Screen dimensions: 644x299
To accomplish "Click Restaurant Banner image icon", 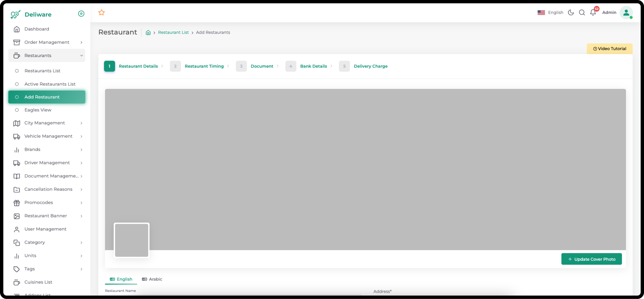I will tap(17, 216).
